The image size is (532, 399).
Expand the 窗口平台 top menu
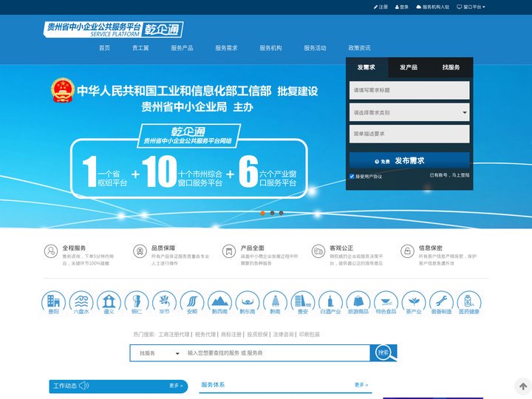click(471, 7)
